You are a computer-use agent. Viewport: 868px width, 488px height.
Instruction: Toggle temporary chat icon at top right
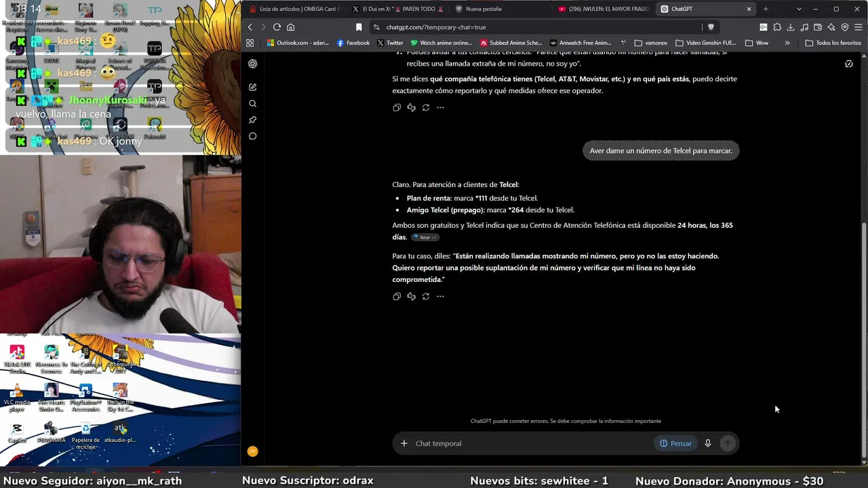click(x=848, y=64)
